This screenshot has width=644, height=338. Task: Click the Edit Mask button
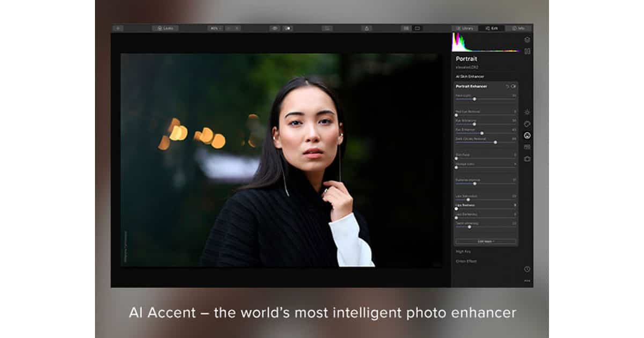(x=486, y=241)
